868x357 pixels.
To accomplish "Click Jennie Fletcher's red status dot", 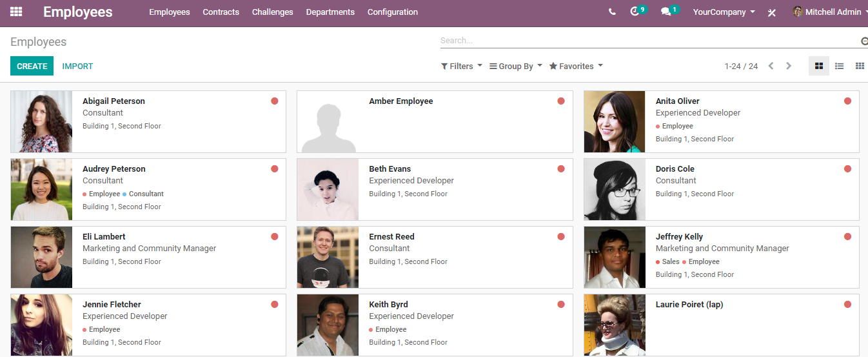I will coord(275,305).
